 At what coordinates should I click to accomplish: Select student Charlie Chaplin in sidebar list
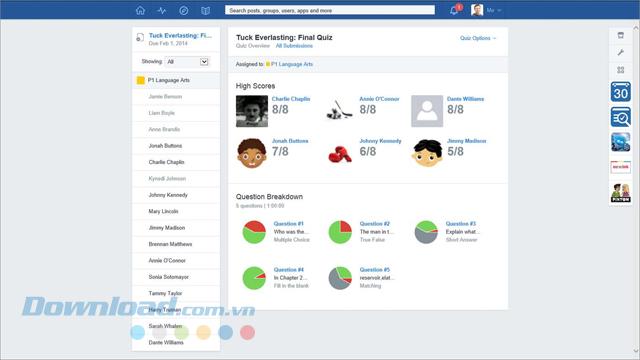(x=167, y=162)
